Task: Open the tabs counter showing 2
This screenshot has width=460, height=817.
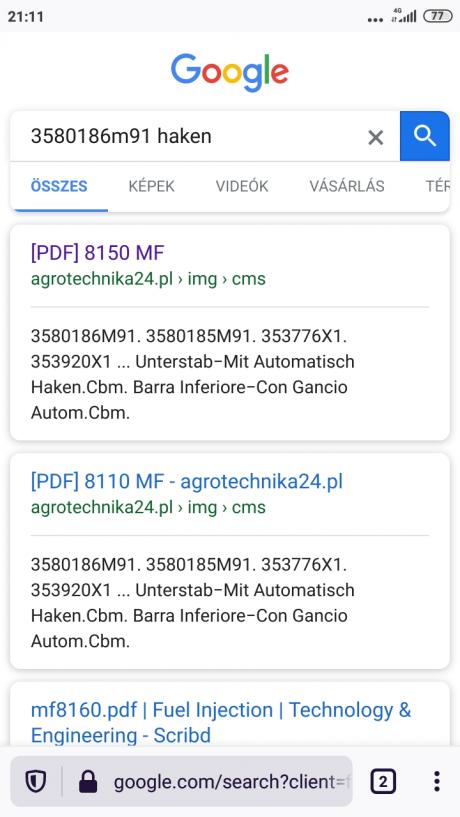Action: 383,781
